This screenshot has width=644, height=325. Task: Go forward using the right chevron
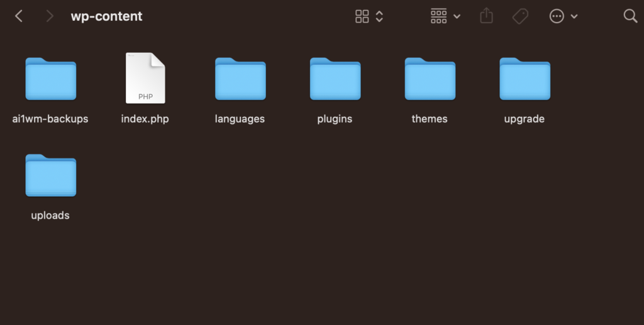(50, 16)
